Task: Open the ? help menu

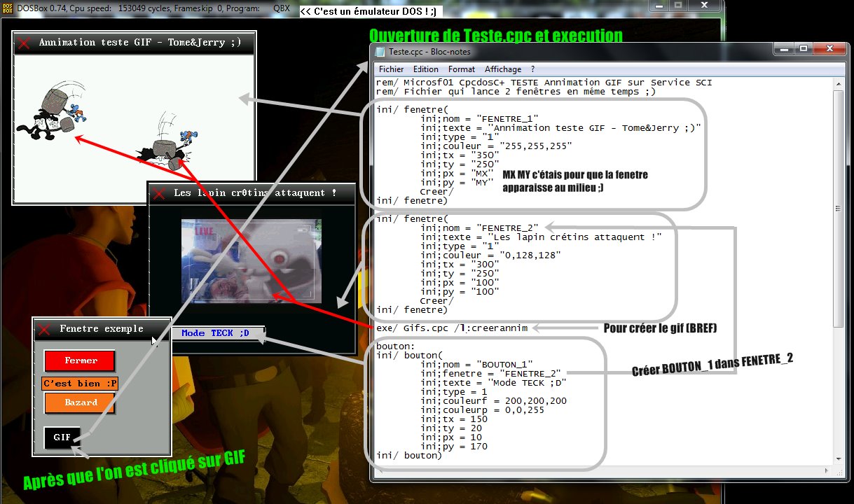Action: click(x=533, y=69)
